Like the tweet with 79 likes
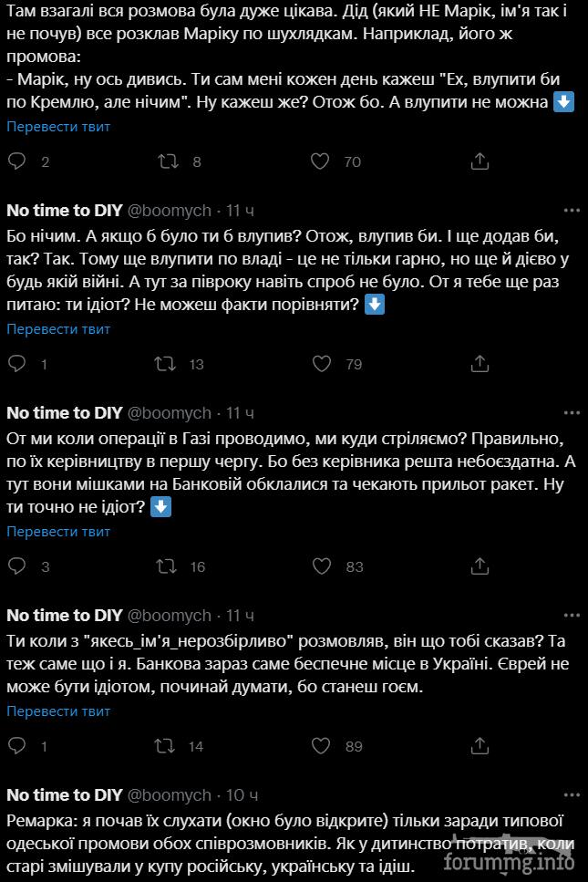The height and width of the screenshot is (882, 588). [322, 364]
